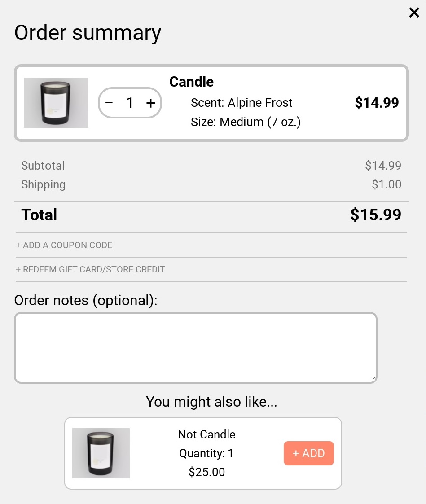This screenshot has width=426, height=504.
Task: Click the textarea resize handle corner
Action: point(373,379)
